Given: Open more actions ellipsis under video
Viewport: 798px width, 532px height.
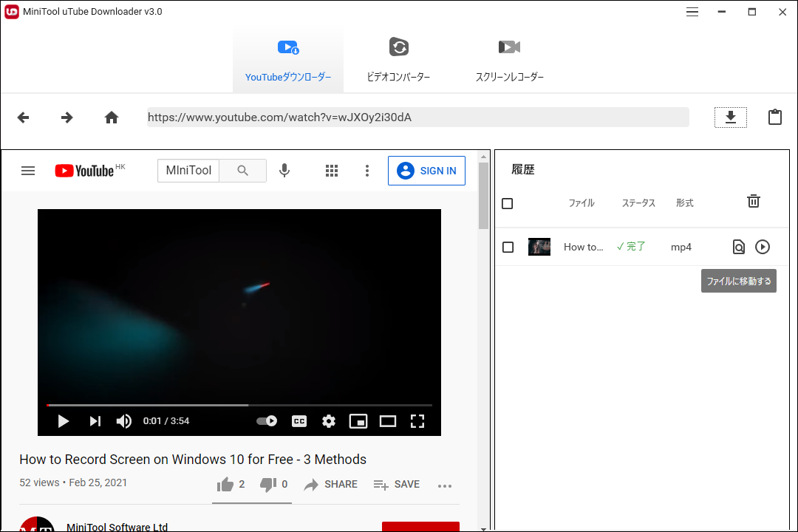Looking at the screenshot, I should point(445,485).
